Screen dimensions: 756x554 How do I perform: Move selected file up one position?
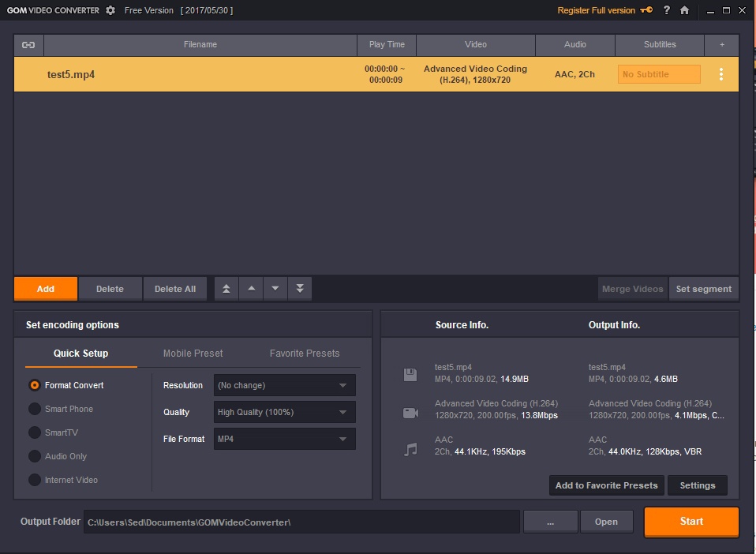251,289
